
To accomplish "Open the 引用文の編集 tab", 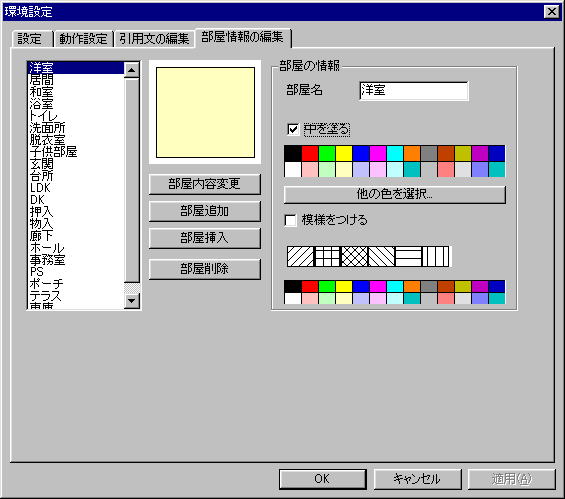I will coord(154,39).
